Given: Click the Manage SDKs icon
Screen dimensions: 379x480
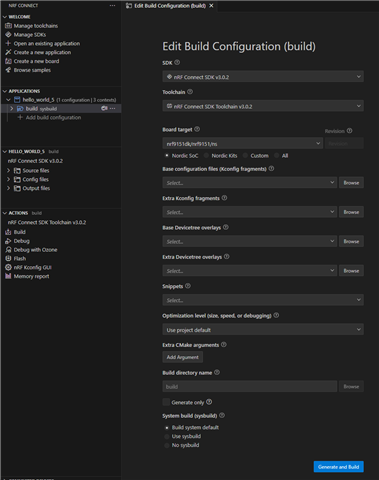Looking at the screenshot, I should 8,35.
